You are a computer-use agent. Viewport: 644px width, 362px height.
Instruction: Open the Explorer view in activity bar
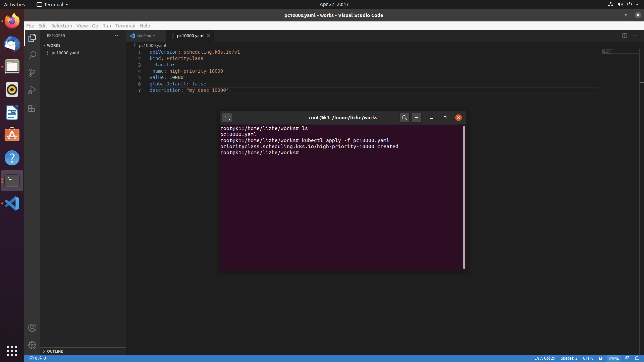[x=32, y=38]
